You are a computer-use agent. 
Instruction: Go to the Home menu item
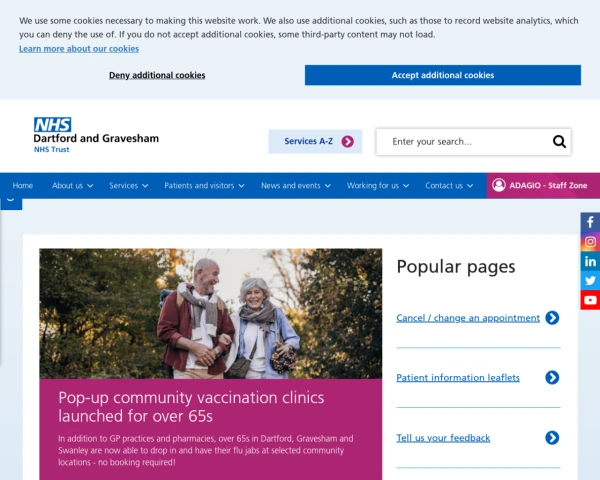[x=23, y=186]
